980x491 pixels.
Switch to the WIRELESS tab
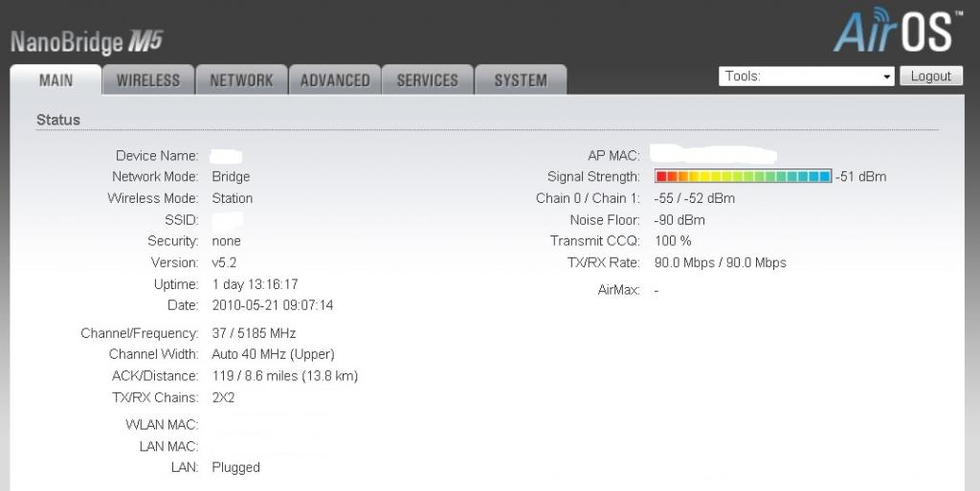pos(148,80)
